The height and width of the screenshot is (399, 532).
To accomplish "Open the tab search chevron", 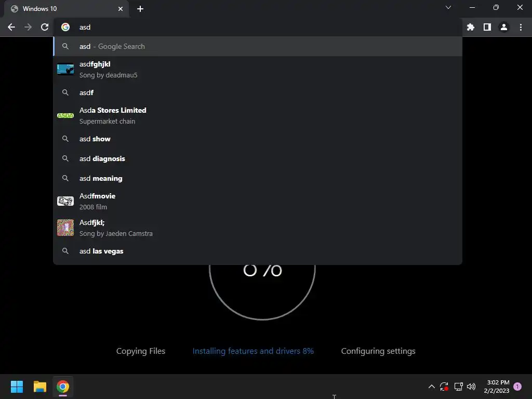I will pyautogui.click(x=448, y=7).
